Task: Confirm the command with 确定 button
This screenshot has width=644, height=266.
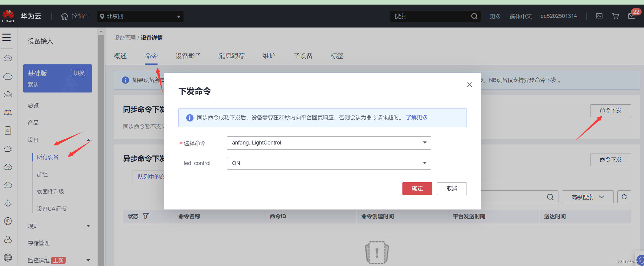Action: tap(417, 189)
